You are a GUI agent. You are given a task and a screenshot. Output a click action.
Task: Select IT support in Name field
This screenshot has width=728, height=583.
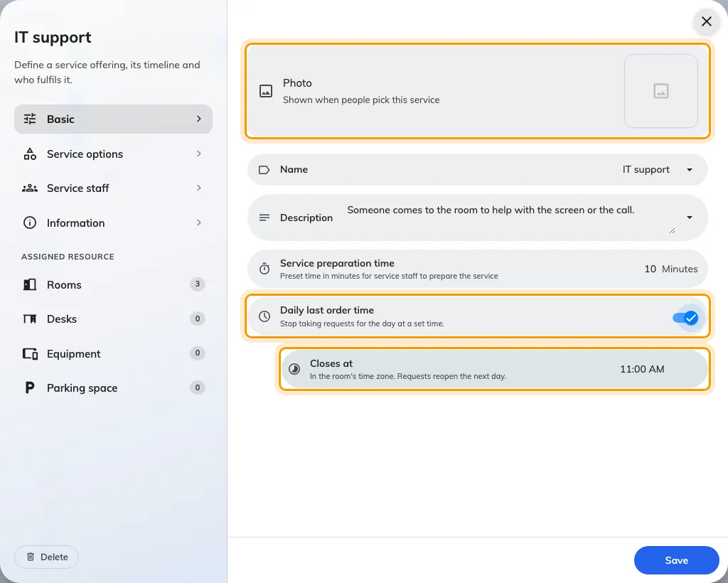point(646,170)
